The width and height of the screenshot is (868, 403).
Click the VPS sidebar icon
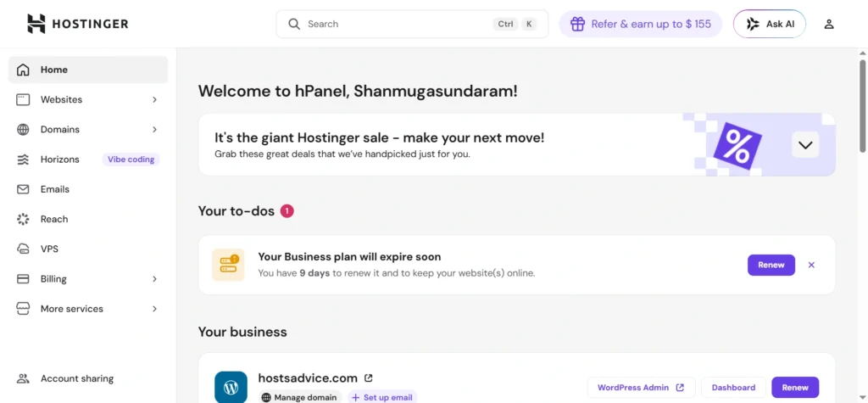click(x=23, y=249)
